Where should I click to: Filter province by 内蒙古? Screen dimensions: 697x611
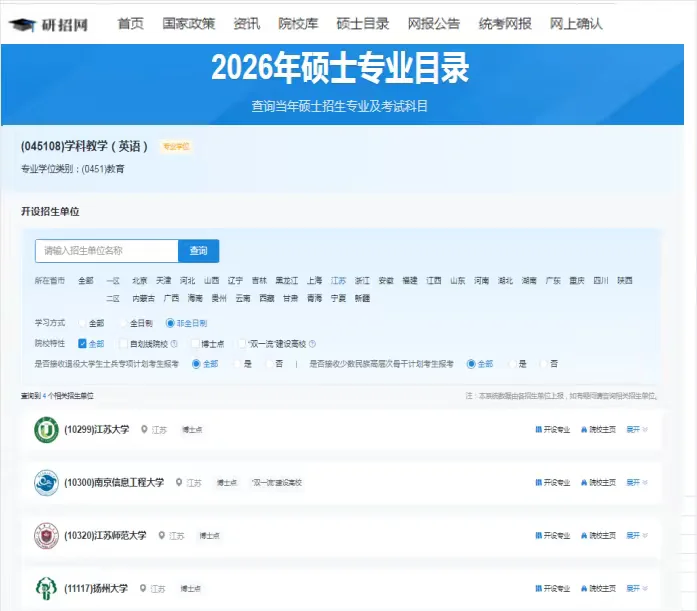(x=144, y=298)
